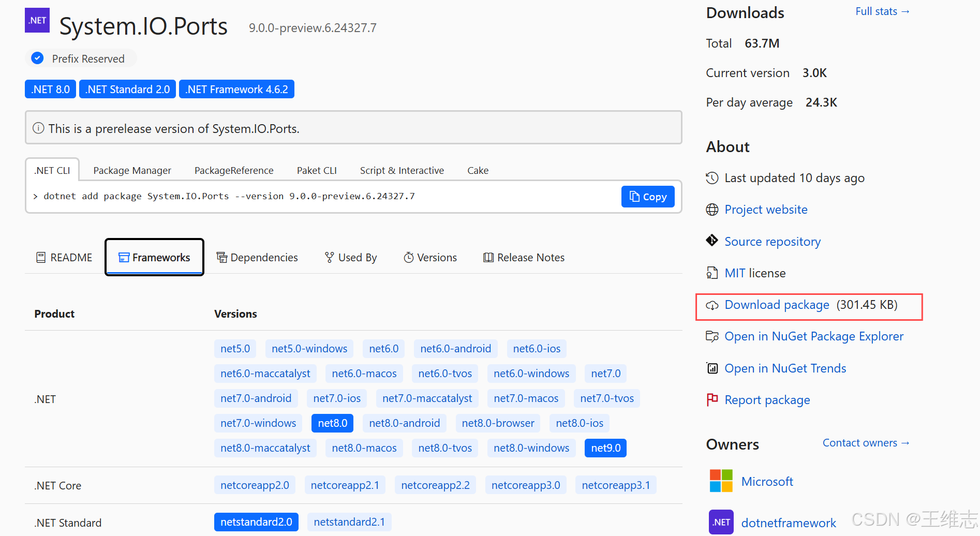Click the netstandard2.1 version tag
This screenshot has height=536, width=980.
point(349,522)
